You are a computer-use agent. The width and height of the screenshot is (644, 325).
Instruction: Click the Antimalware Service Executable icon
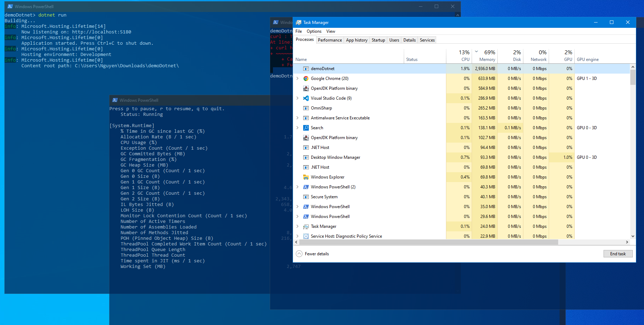[306, 118]
